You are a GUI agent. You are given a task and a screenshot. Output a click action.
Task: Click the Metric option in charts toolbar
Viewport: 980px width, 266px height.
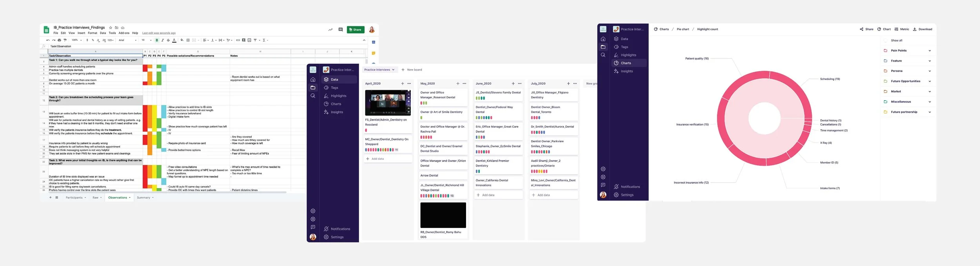point(902,29)
